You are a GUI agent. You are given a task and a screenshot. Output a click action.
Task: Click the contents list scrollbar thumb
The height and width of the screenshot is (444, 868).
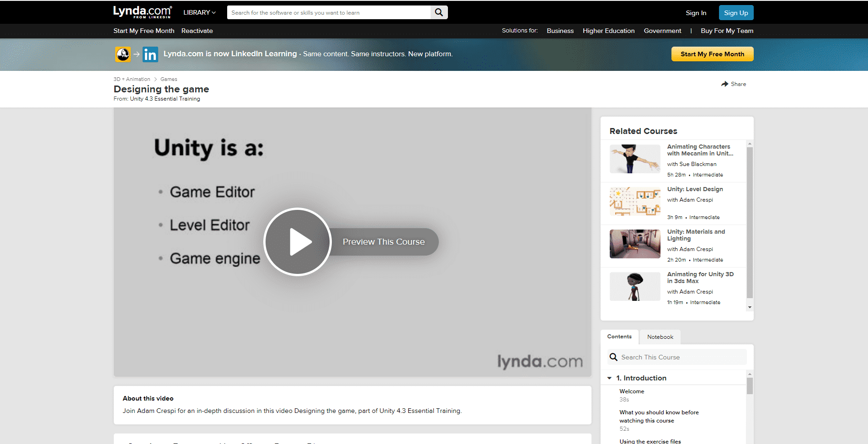coord(750,385)
